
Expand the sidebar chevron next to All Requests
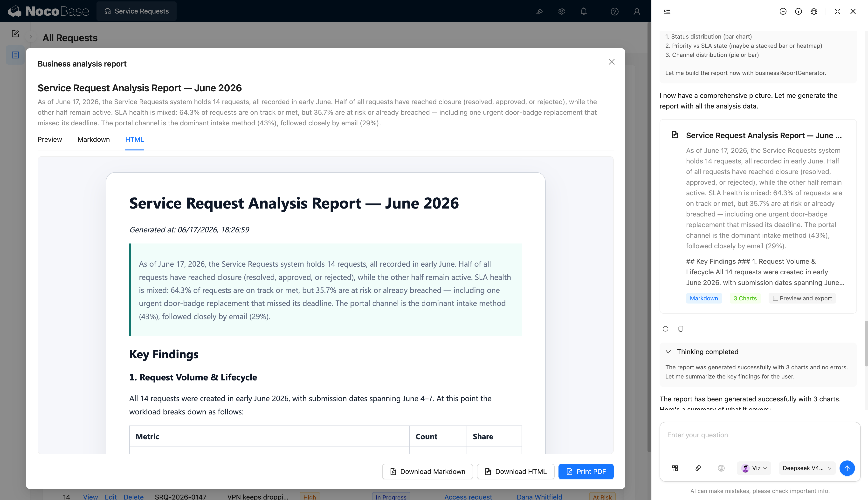click(x=31, y=37)
